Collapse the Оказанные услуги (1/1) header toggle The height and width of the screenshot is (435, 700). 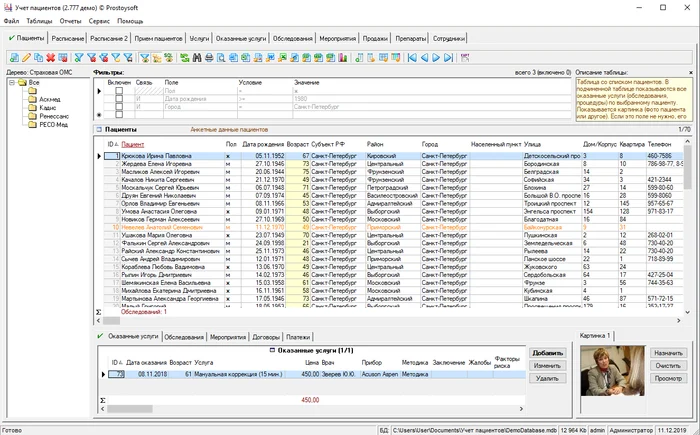coord(272,351)
